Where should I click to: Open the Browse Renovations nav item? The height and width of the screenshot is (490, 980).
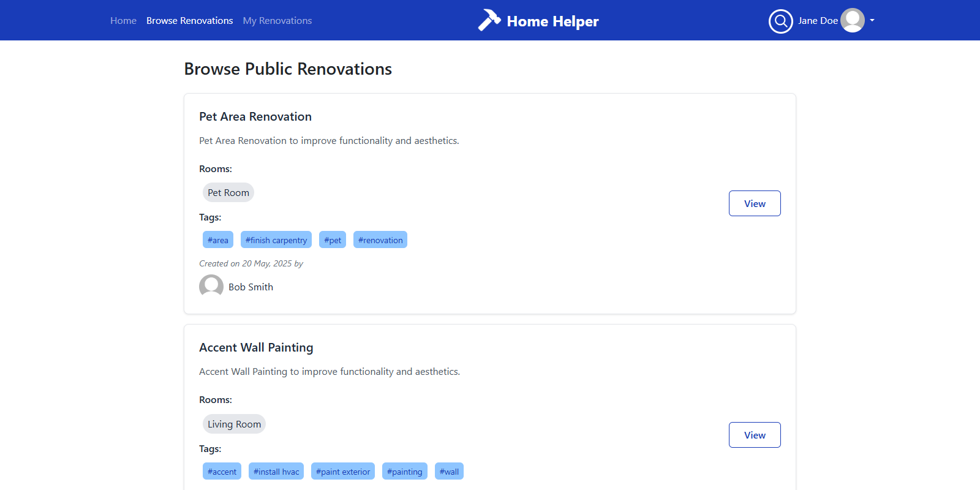pos(189,21)
